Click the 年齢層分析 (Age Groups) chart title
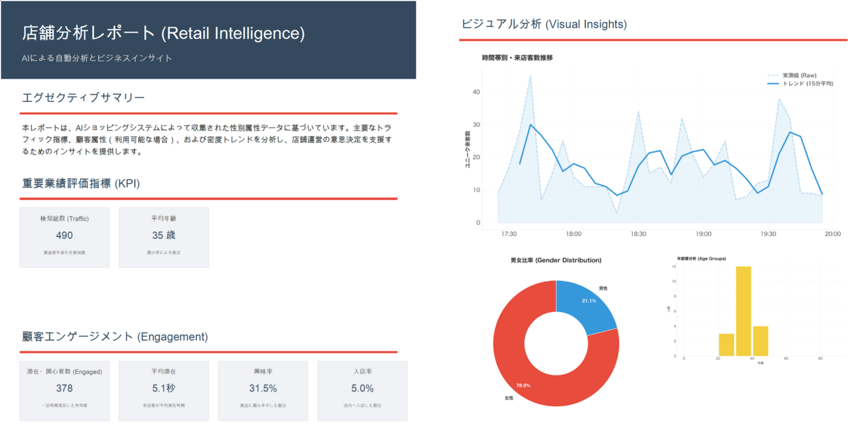Viewport: 868px width, 437px height. (x=701, y=259)
